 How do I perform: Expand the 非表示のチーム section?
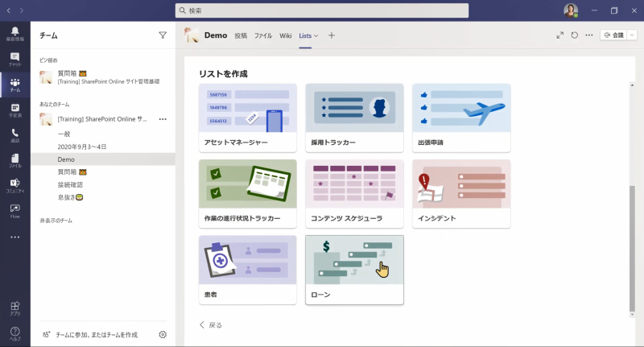click(x=56, y=221)
